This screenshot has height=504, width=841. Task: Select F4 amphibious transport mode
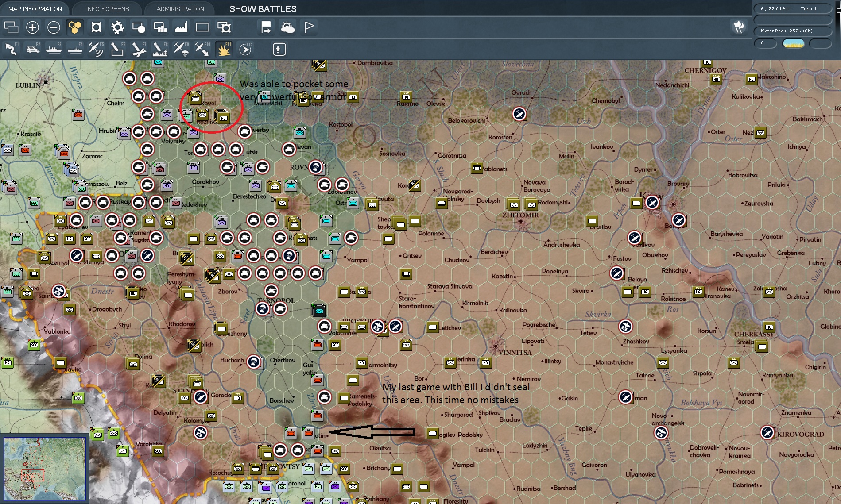click(x=75, y=49)
